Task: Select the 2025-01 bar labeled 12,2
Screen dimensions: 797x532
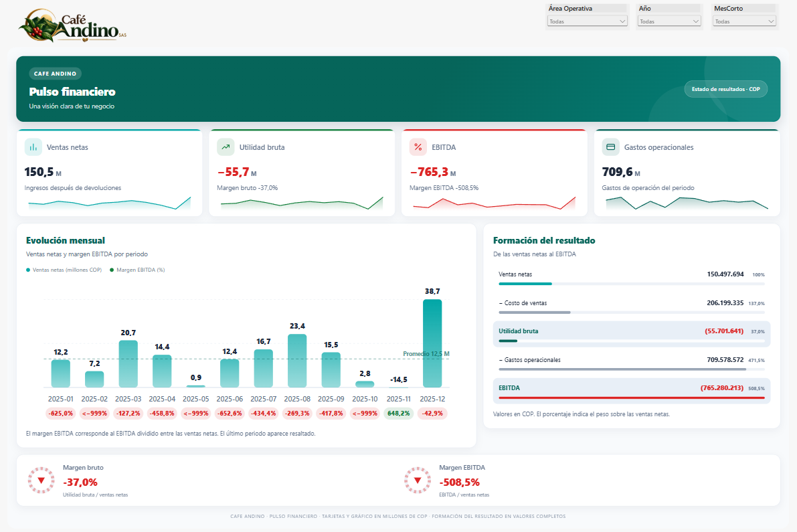Action: coord(60,373)
